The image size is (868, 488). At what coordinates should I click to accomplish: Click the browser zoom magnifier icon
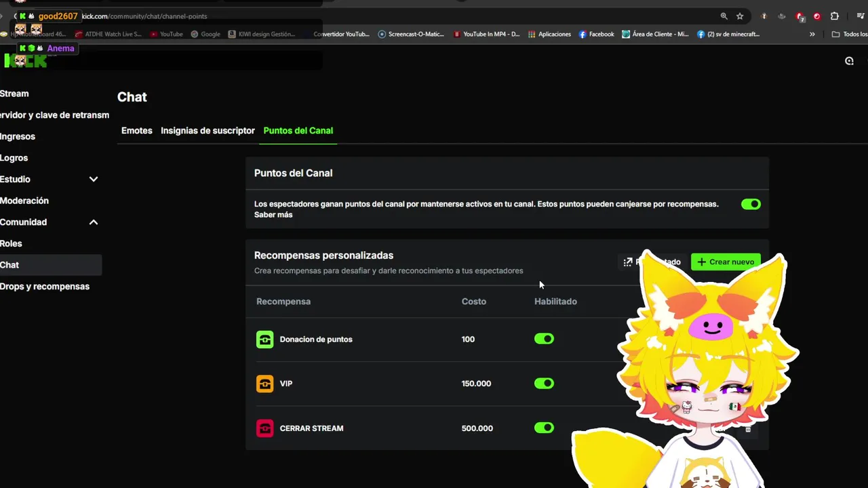pyautogui.click(x=724, y=16)
